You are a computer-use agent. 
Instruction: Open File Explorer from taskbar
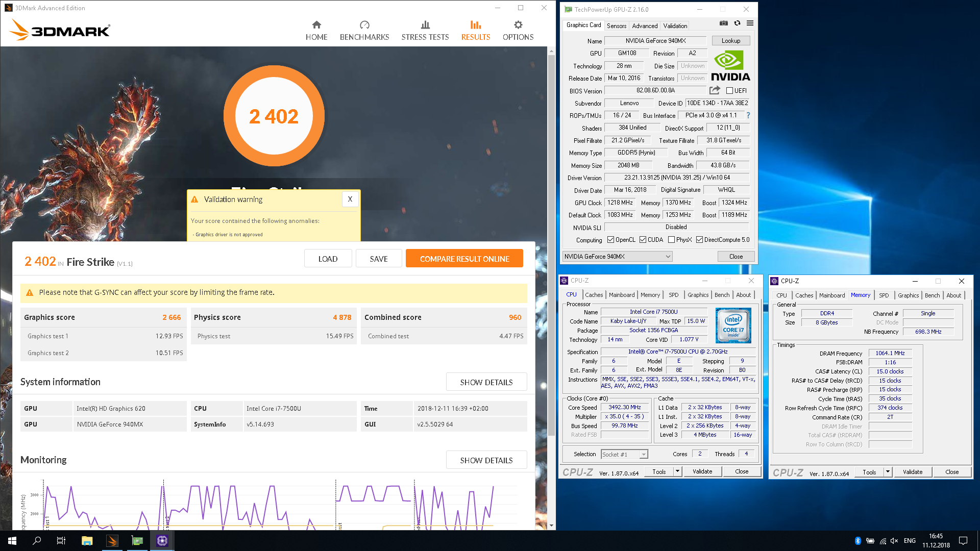[87, 541]
